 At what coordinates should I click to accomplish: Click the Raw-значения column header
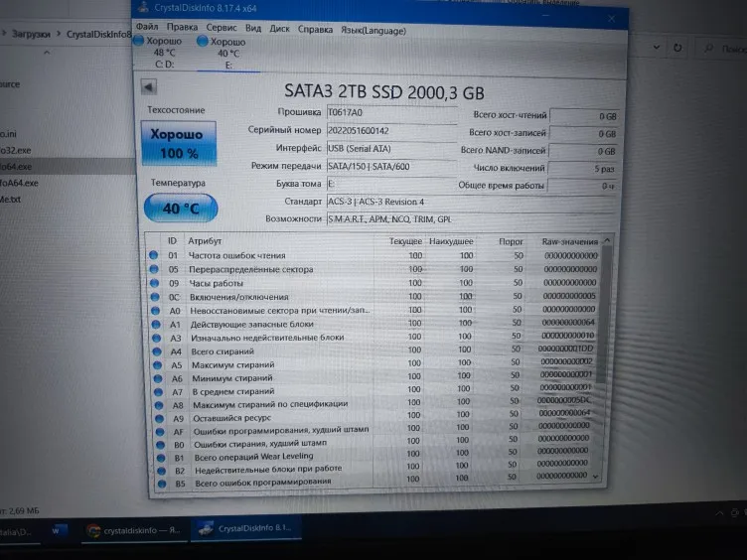tap(570, 242)
